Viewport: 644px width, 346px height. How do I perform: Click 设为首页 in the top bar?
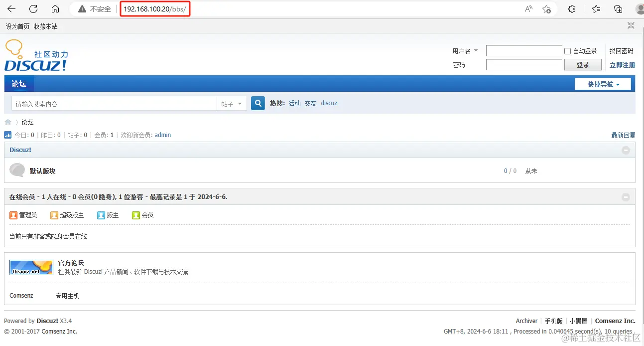(17, 26)
